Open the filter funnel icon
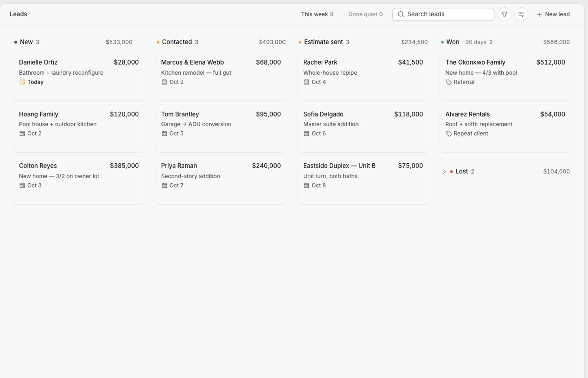 tap(504, 14)
